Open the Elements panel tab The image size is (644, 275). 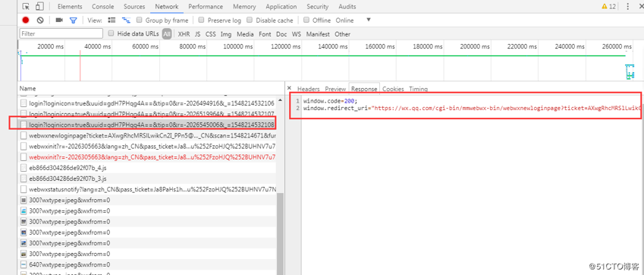pos(70,7)
